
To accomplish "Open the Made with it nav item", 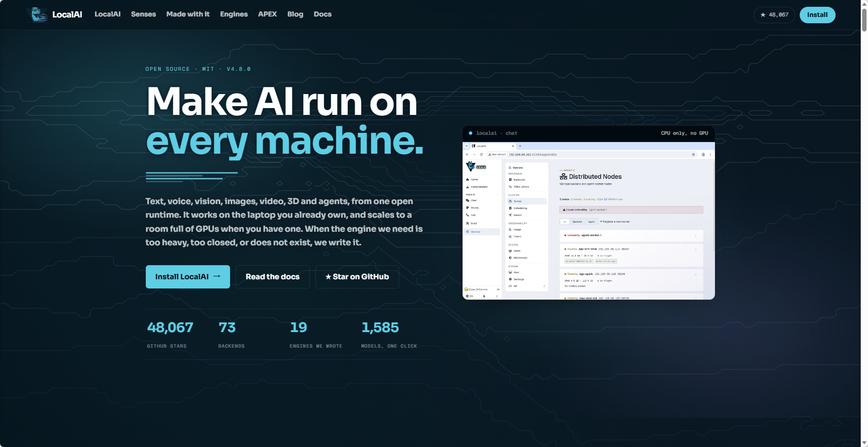I will pos(188,14).
